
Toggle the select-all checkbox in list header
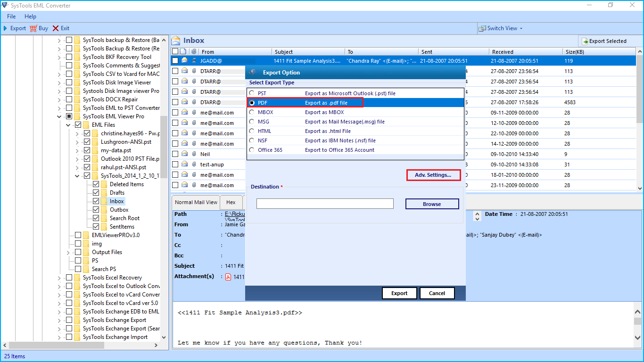pos(175,51)
